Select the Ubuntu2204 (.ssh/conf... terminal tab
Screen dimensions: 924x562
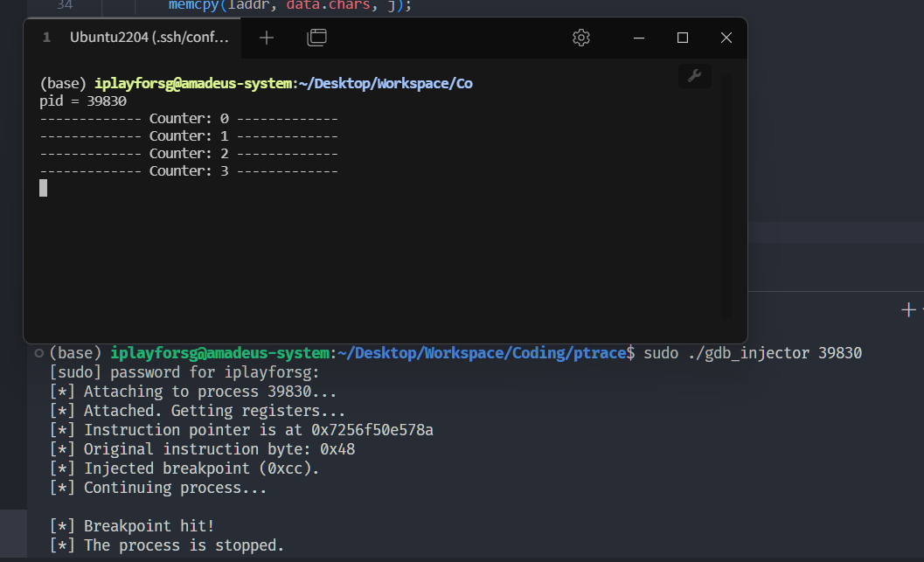[x=133, y=38]
